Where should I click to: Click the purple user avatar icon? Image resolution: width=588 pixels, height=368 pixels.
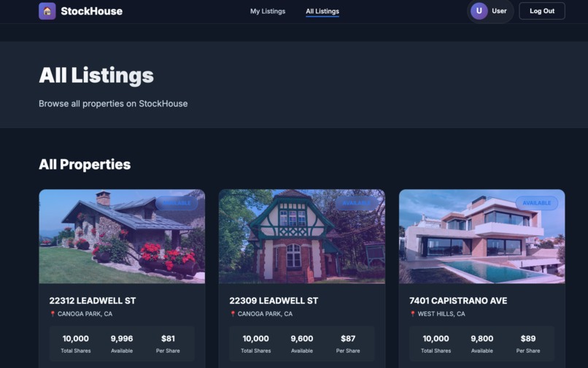[479, 11]
